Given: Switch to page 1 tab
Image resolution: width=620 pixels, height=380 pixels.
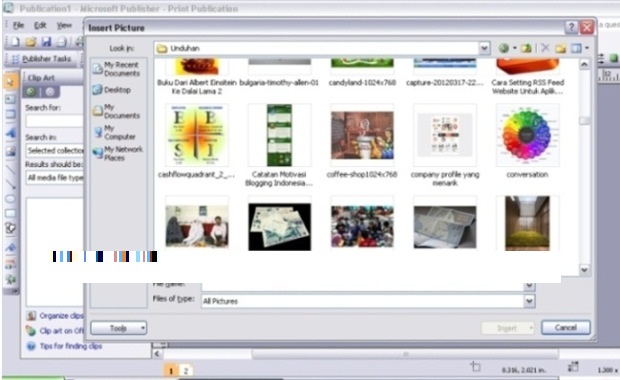Looking at the screenshot, I should pyautogui.click(x=171, y=371).
